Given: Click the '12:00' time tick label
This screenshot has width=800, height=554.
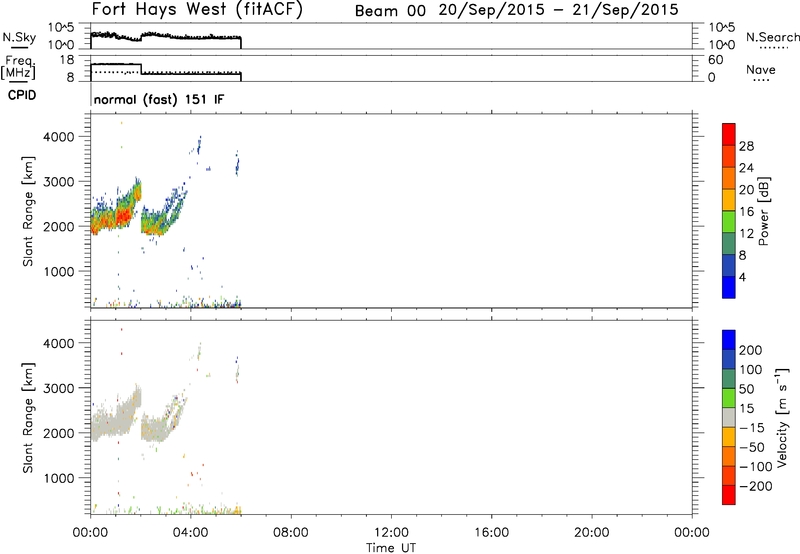Looking at the screenshot, I should coord(391,533).
